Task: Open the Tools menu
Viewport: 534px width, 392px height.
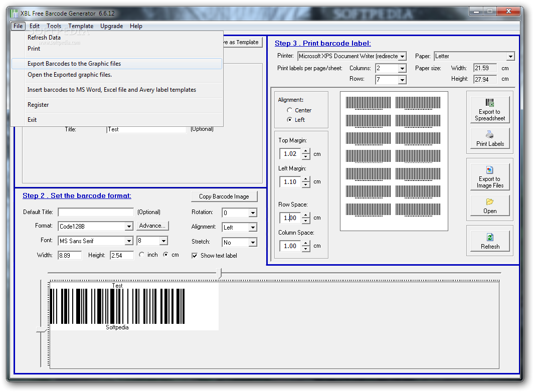Action: click(x=54, y=26)
